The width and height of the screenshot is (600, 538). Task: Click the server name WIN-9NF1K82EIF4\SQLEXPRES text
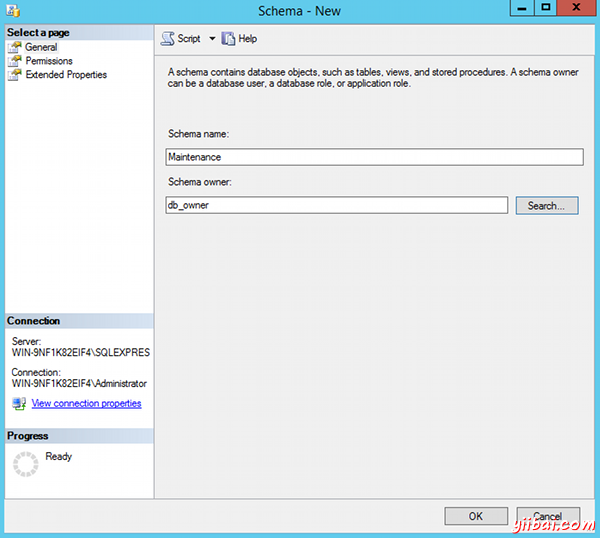click(x=81, y=352)
